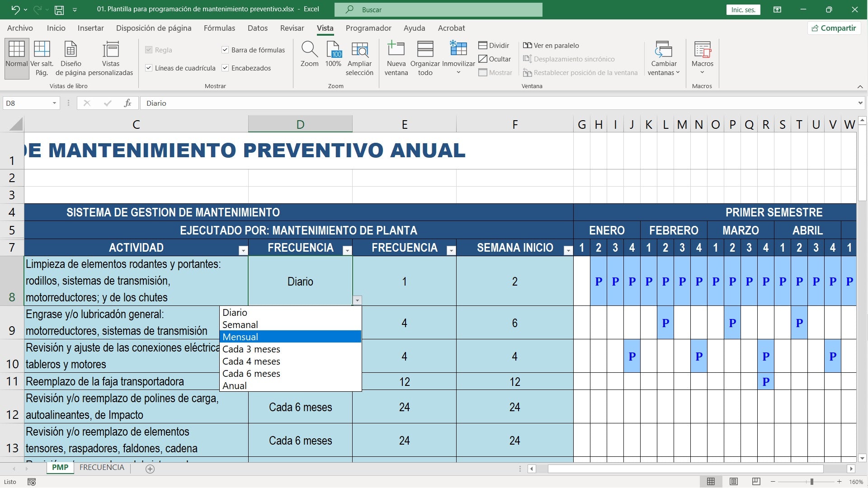Click select-all corner of the sheet

16,124
